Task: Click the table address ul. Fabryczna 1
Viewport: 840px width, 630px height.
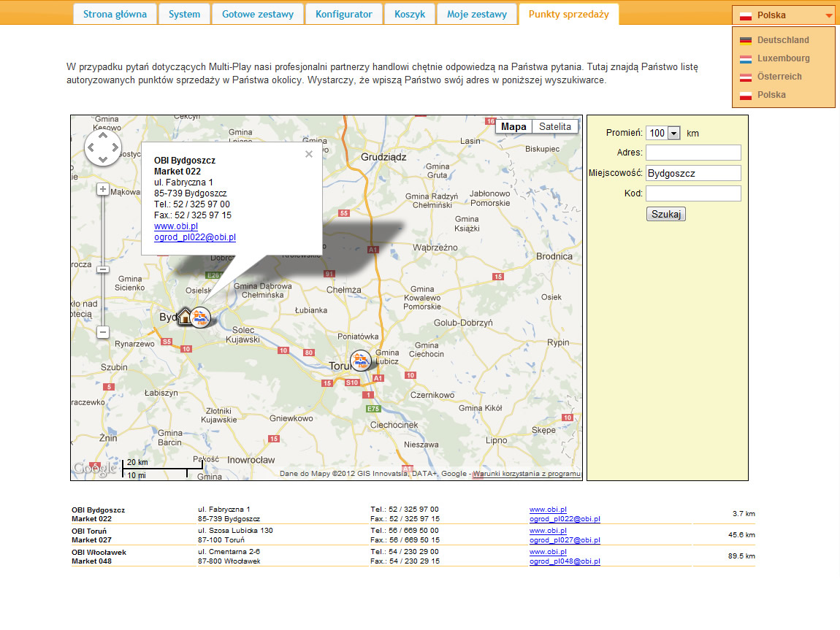Action: pos(224,509)
